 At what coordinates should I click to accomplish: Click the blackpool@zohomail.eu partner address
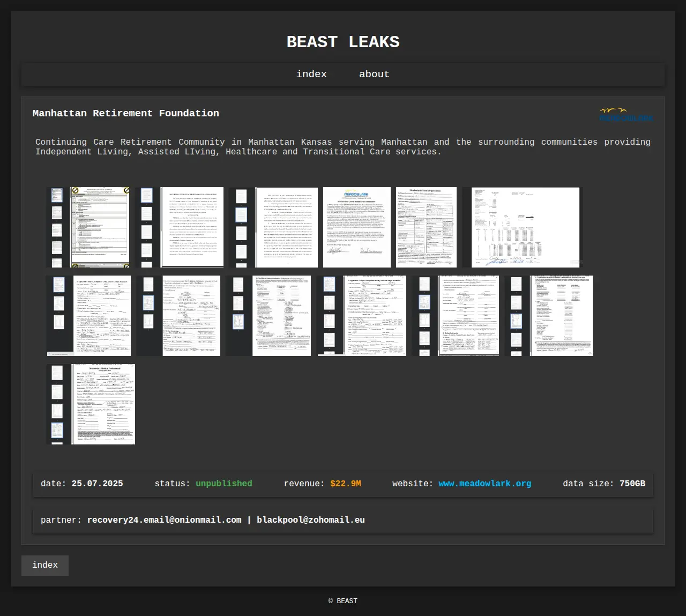point(311,520)
